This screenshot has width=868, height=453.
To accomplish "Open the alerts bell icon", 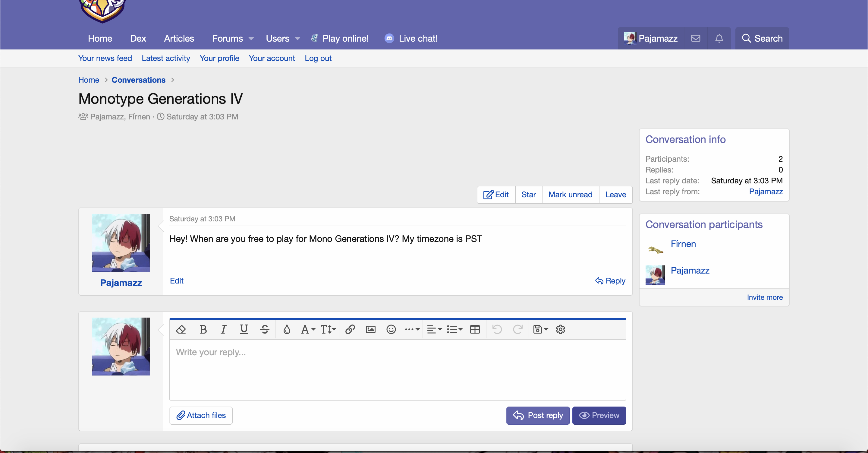I will pyautogui.click(x=719, y=38).
